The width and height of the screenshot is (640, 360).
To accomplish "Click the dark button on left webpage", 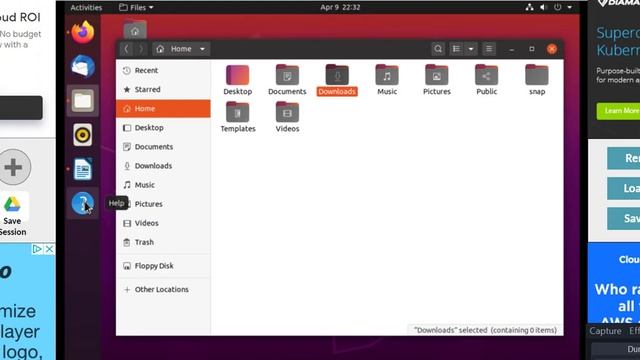I will [21, 108].
